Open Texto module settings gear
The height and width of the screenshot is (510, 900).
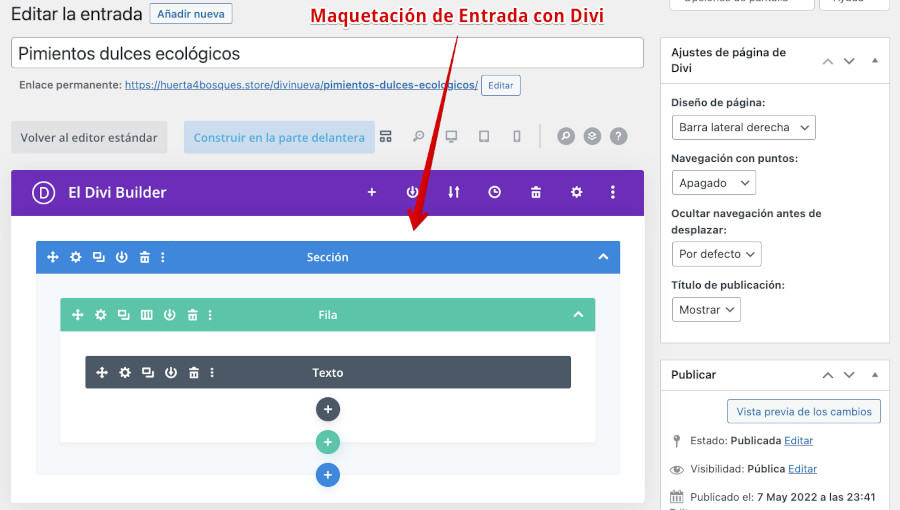[x=125, y=373]
